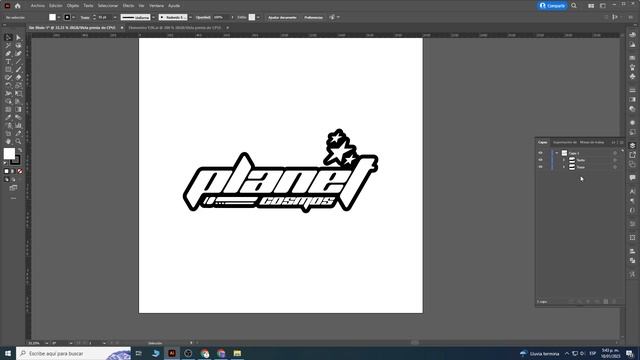Open the Asset Export panel icon in dock
Image resolution: width=640 pixels, height=360 pixels.
(x=632, y=155)
